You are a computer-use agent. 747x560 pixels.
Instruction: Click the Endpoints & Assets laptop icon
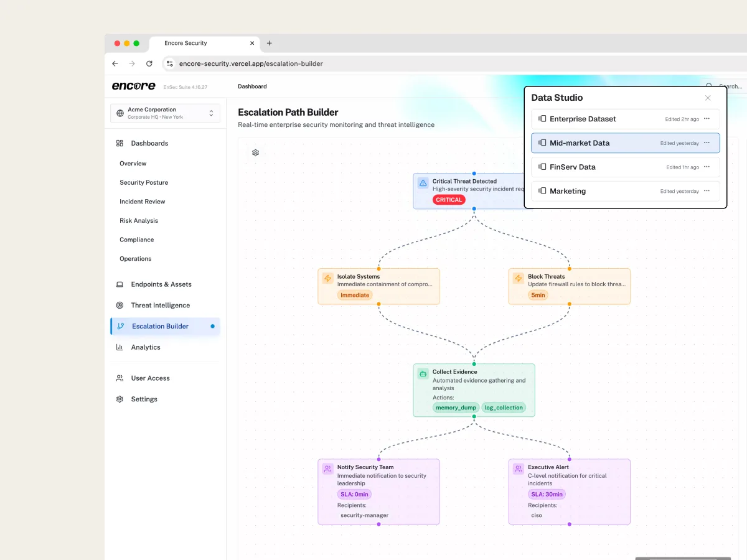click(x=120, y=284)
